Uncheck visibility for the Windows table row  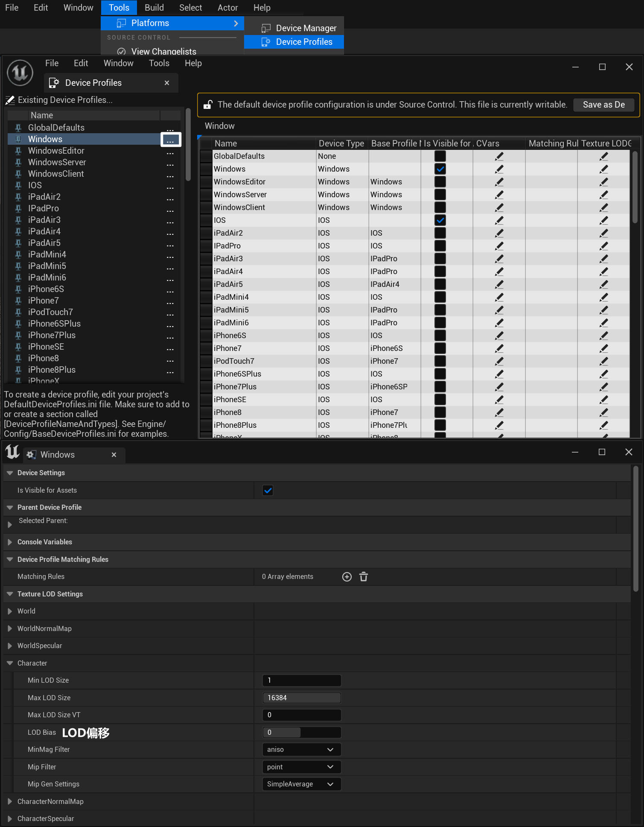[x=440, y=169]
